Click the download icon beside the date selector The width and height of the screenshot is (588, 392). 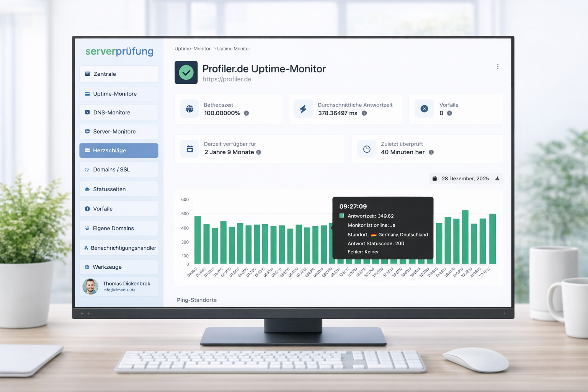[497, 178]
